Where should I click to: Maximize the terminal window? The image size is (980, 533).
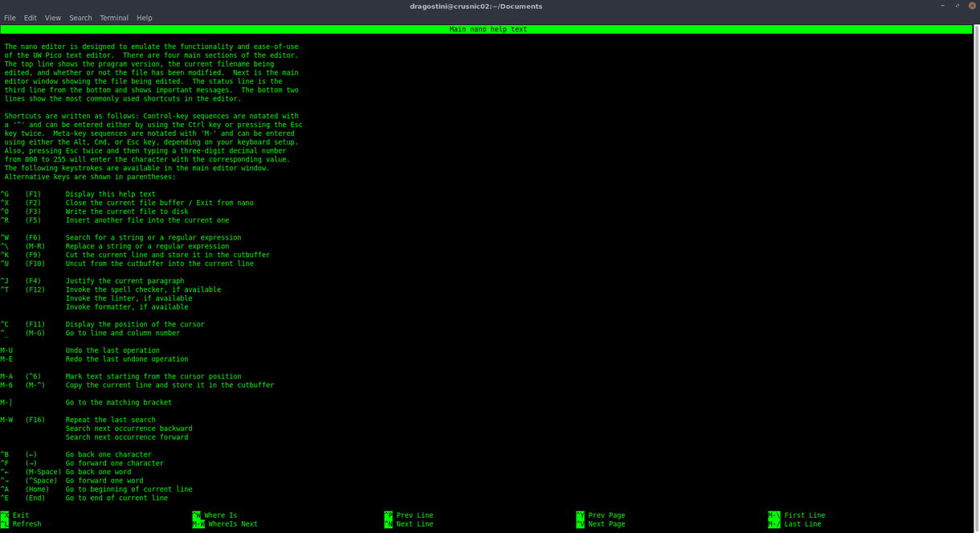click(x=958, y=6)
